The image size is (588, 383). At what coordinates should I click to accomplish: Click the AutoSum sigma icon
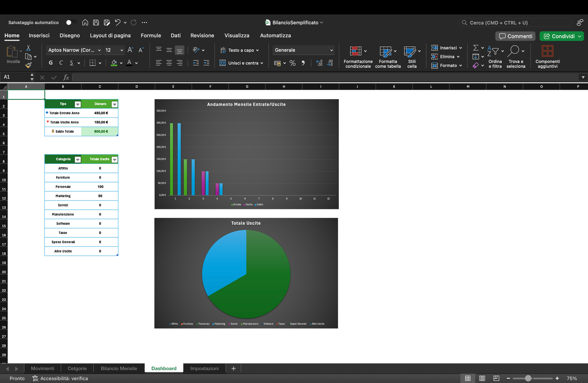pyautogui.click(x=476, y=48)
